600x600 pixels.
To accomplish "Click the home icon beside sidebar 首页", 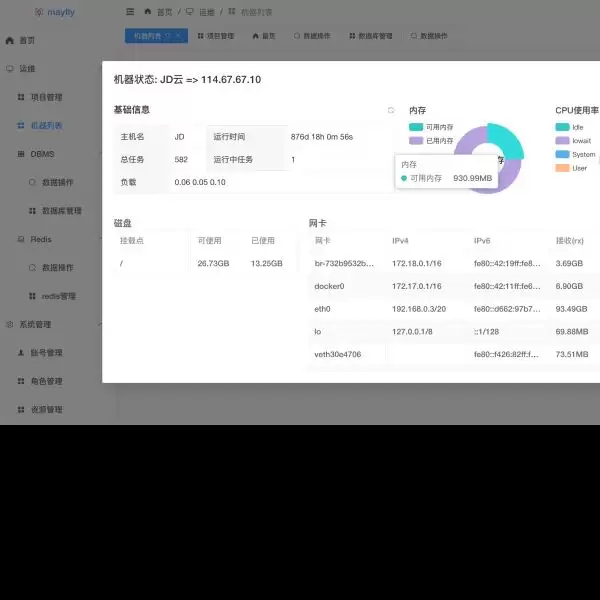I will pos(10,40).
